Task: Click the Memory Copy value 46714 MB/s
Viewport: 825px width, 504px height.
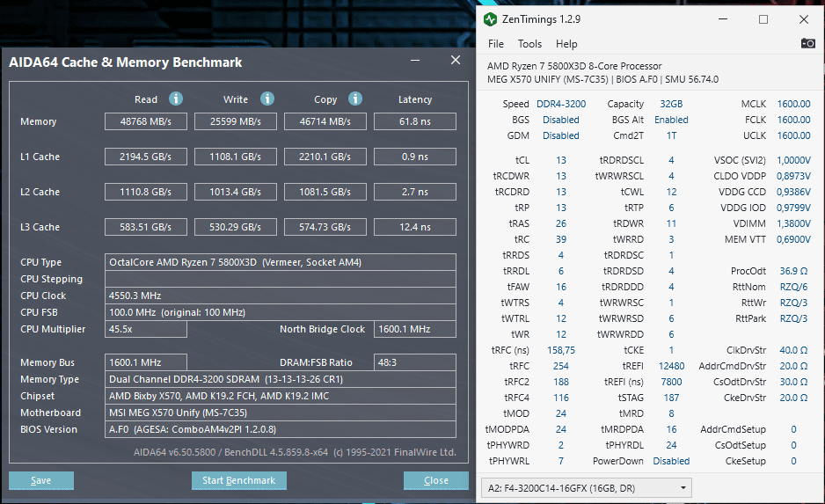Action: (325, 121)
